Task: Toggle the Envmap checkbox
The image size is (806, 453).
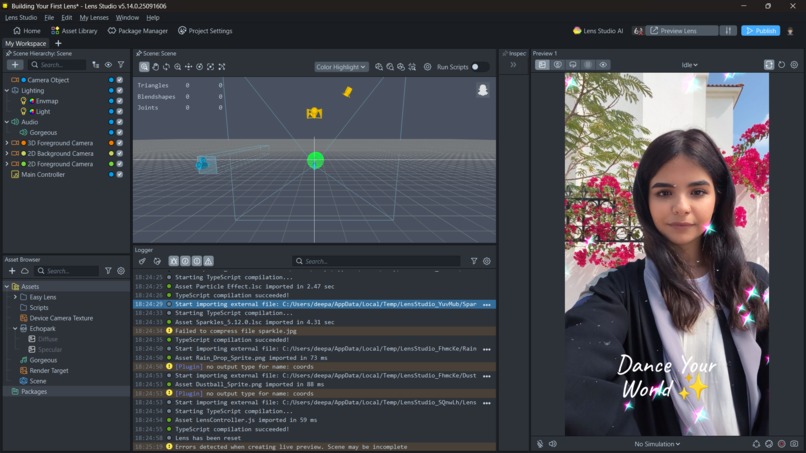Action: 120,101
